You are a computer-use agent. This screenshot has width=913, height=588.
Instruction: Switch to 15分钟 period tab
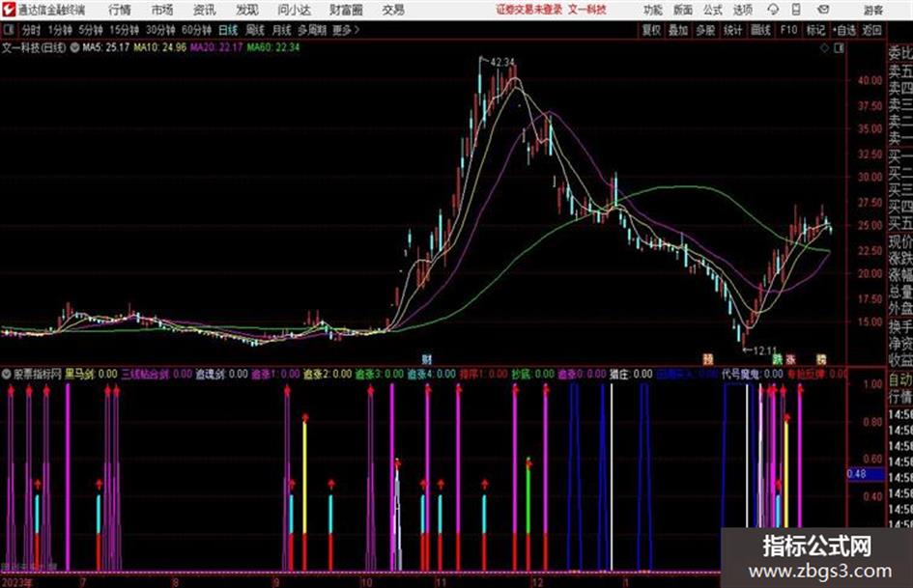(x=124, y=30)
